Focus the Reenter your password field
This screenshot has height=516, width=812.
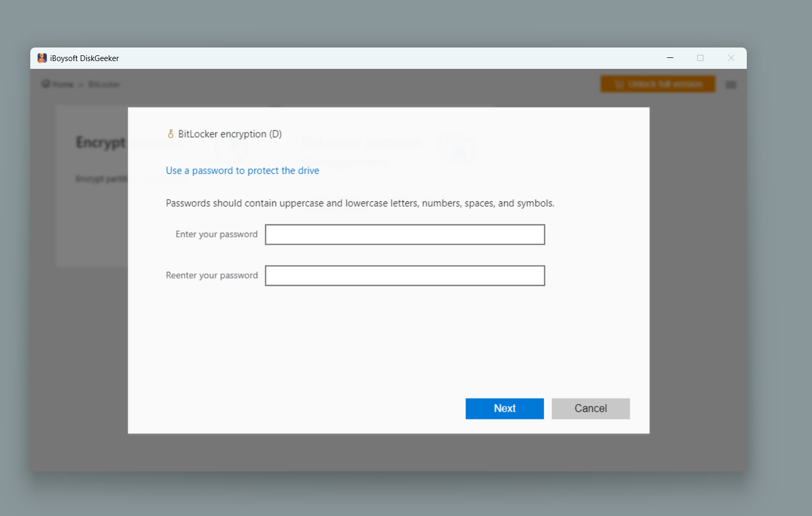tap(405, 275)
